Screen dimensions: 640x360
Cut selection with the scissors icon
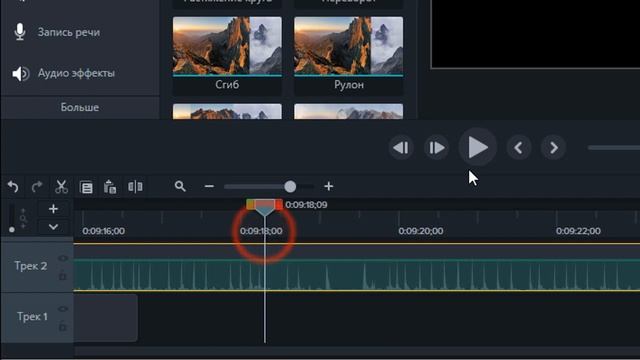pos(61,187)
